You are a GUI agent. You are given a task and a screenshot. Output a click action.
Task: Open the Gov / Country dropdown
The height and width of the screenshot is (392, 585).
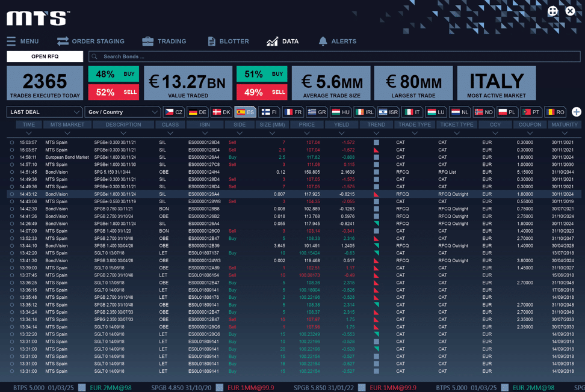[x=122, y=112]
